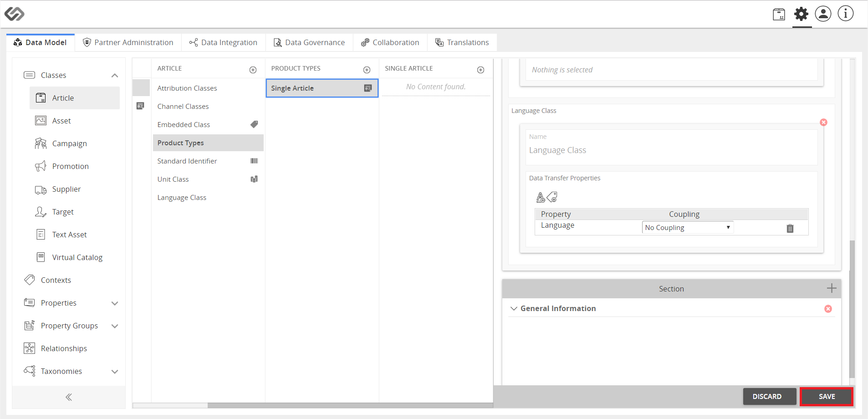The width and height of the screenshot is (868, 419).
Task: Select Language Class row in ARTICLE column
Action: tap(208, 197)
